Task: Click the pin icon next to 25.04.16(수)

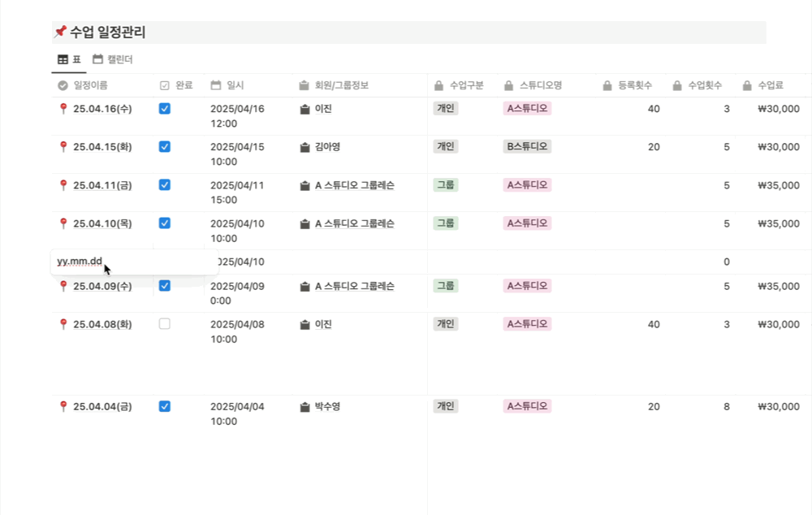Action: [63, 109]
